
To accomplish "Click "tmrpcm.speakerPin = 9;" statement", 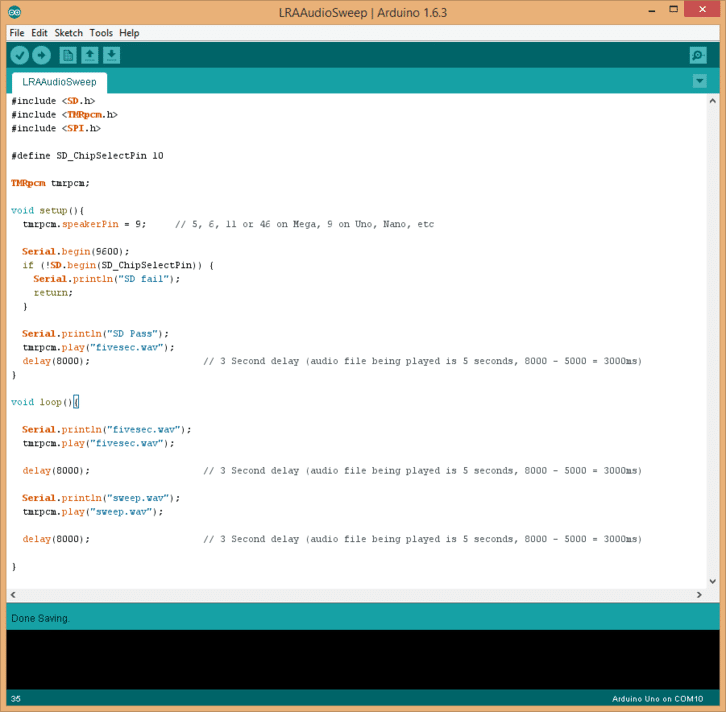I will pyautogui.click(x=84, y=224).
